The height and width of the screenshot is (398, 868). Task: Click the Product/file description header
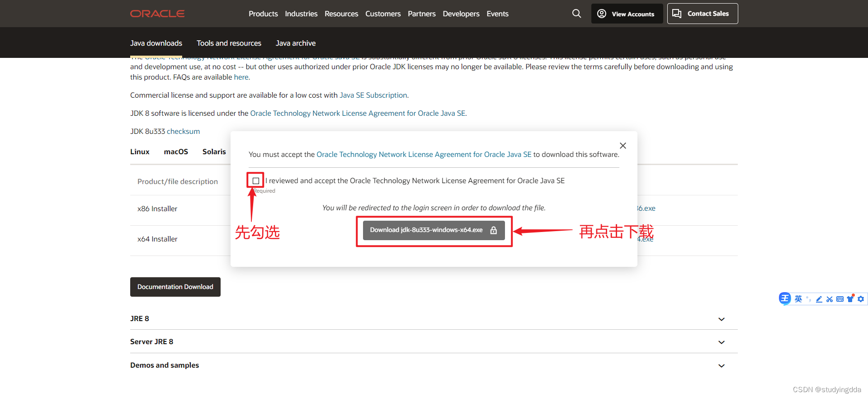pos(178,181)
